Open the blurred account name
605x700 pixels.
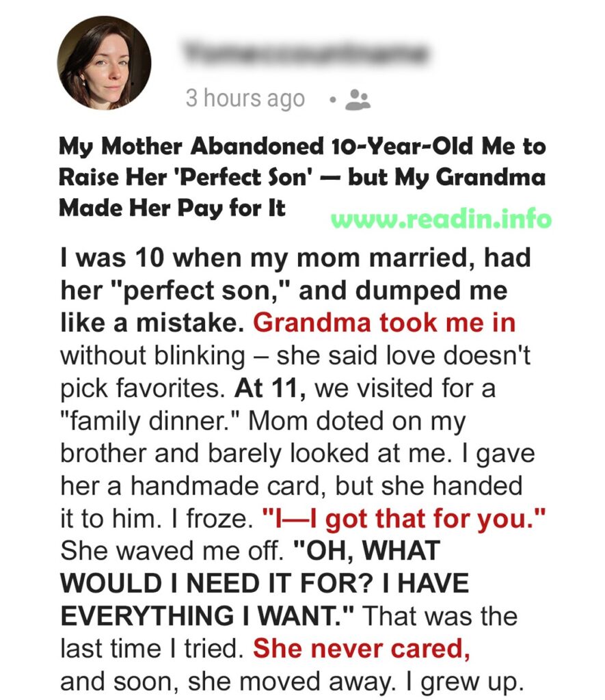coord(306,53)
